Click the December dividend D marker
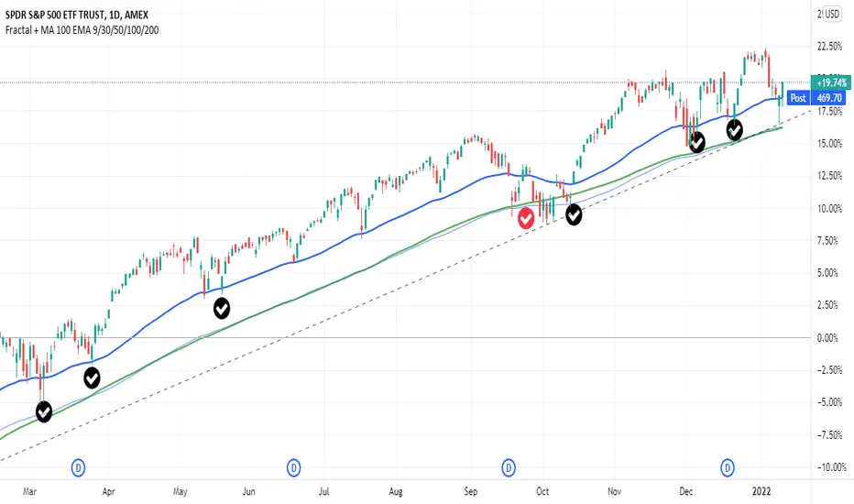854x504 pixels. 728,467
